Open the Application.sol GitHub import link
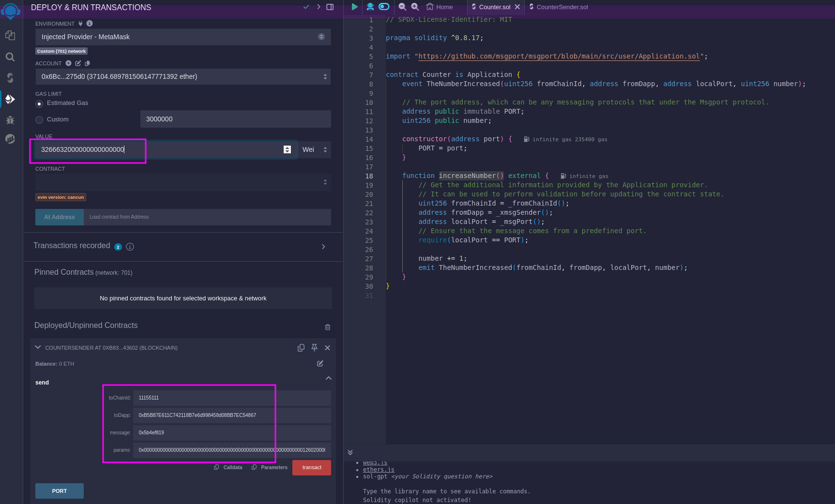This screenshot has height=504, width=835. (559, 56)
